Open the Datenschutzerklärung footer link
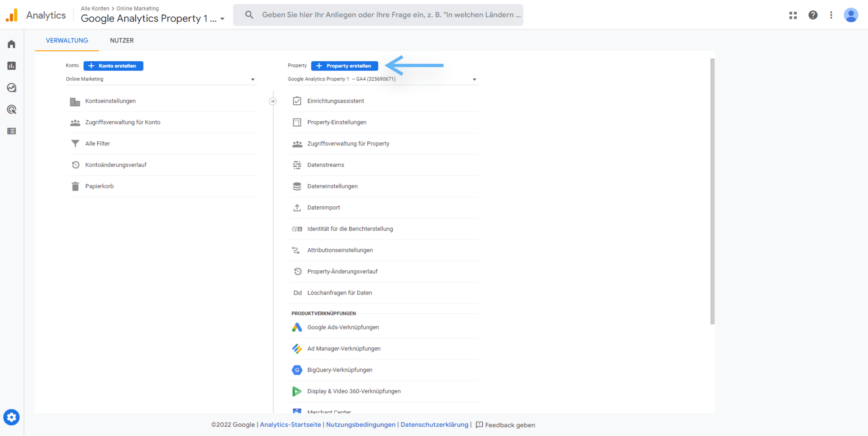The height and width of the screenshot is (436, 868). (x=434, y=425)
